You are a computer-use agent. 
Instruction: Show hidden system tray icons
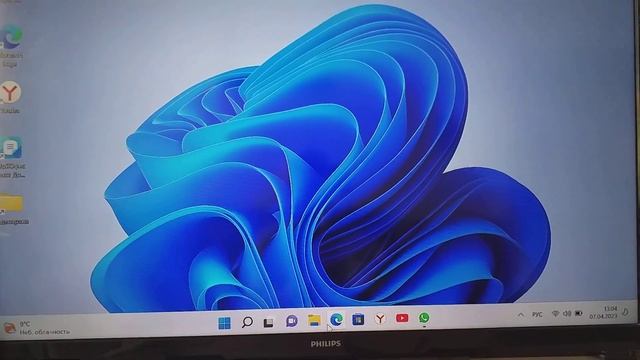coord(521,315)
